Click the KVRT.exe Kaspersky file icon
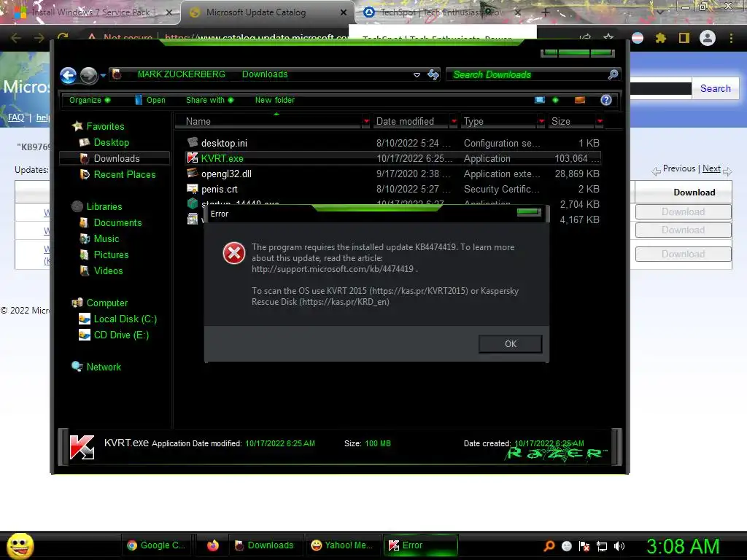Image resolution: width=747 pixels, height=560 pixels. pyautogui.click(x=193, y=158)
